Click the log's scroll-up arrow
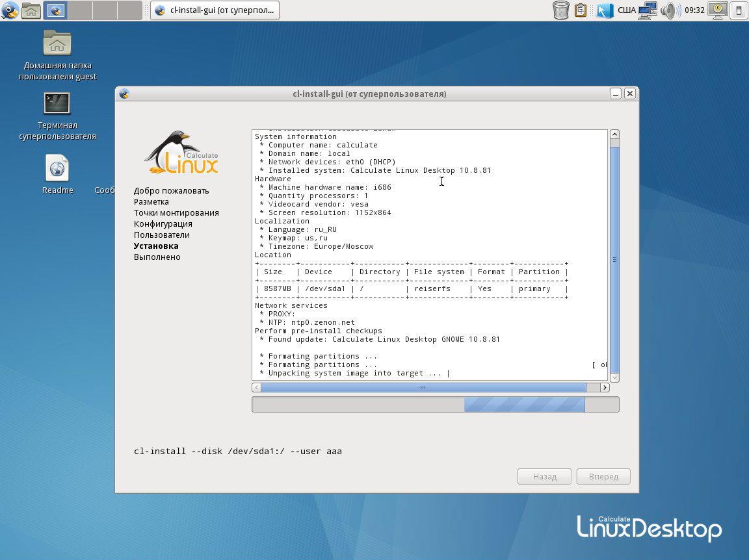The height and width of the screenshot is (560, 749). (x=614, y=134)
